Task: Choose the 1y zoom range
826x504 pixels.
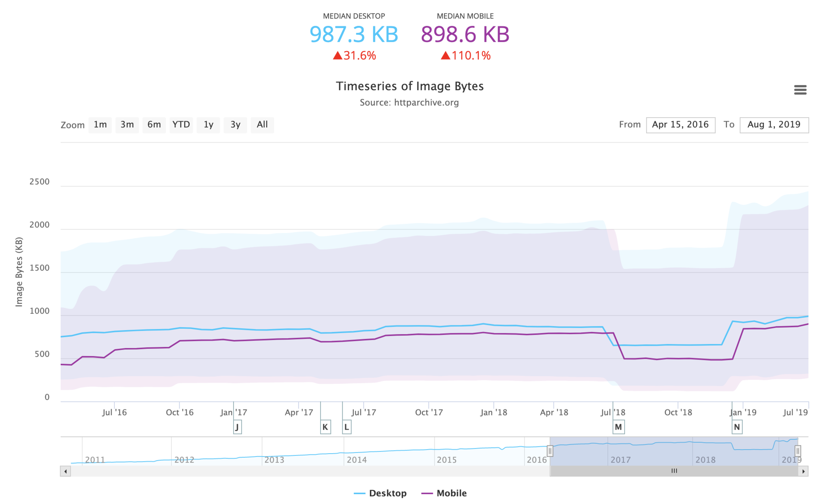Action: coord(208,125)
